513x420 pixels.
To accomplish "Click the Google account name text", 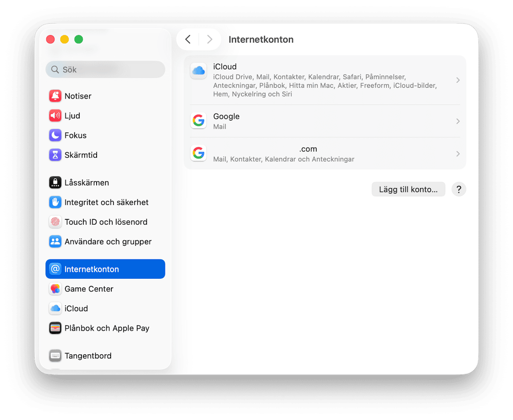I will point(226,116).
